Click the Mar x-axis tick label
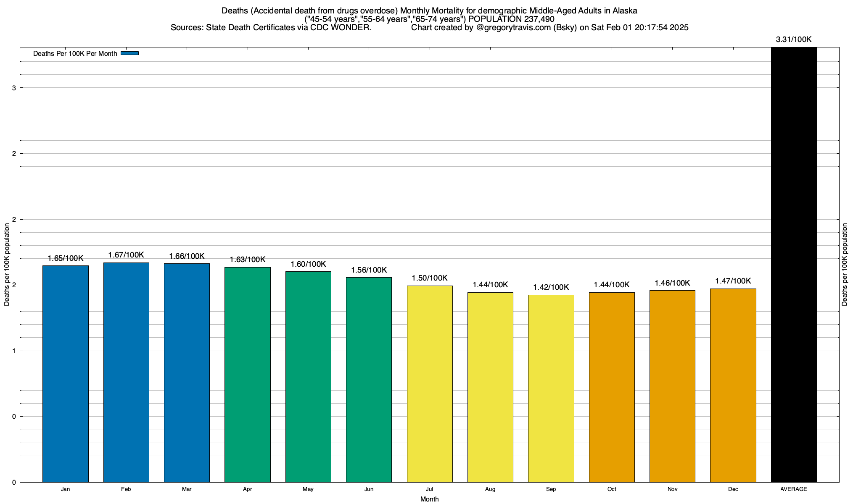 coord(187,489)
